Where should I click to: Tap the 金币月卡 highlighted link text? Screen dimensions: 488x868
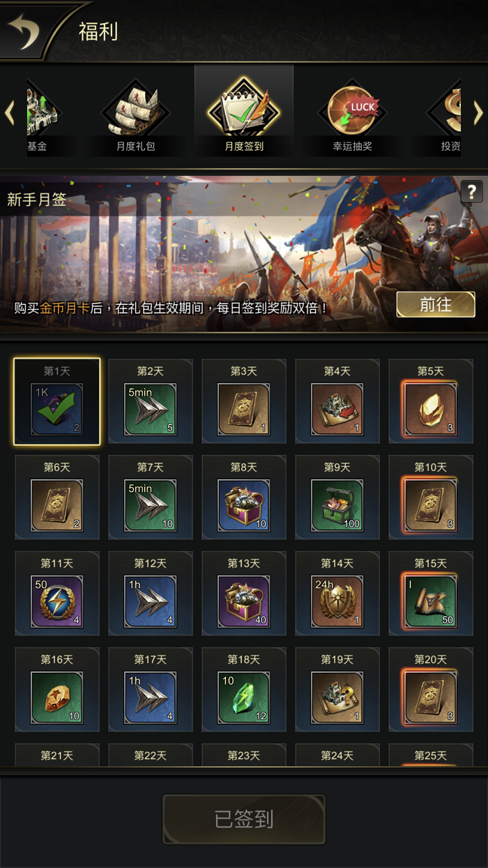point(65,307)
